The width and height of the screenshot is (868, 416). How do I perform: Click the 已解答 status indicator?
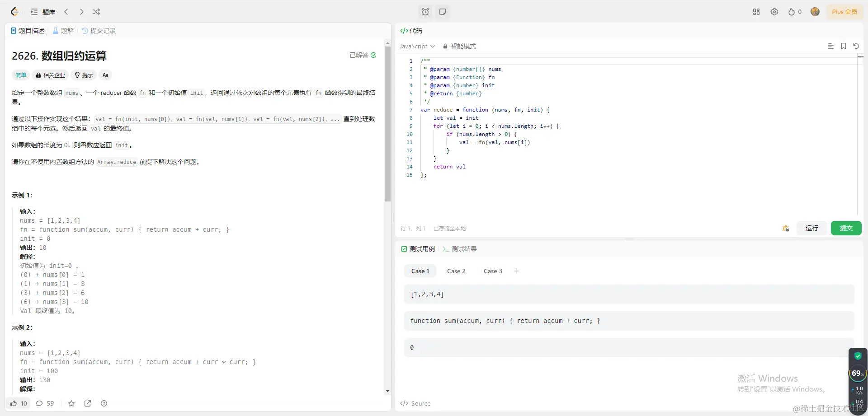tap(363, 55)
